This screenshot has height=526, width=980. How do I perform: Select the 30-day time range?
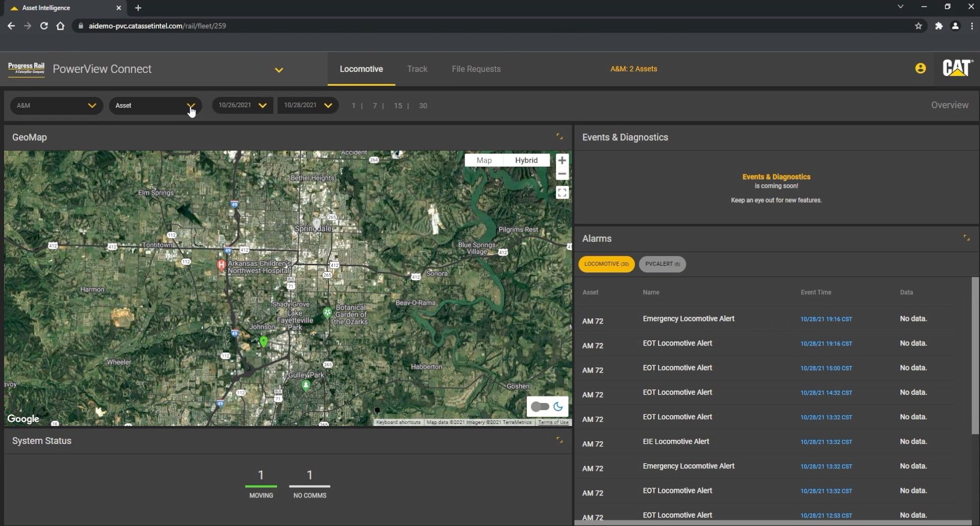tap(423, 106)
